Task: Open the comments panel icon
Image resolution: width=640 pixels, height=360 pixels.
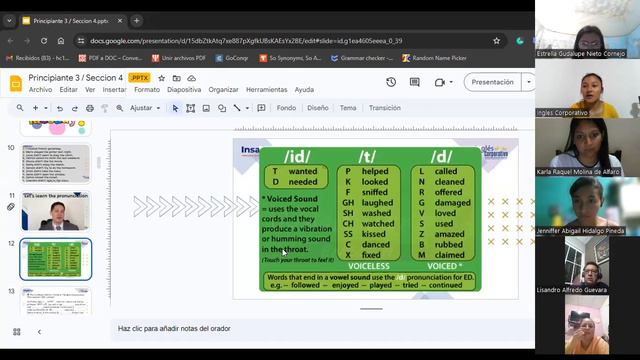Action: click(415, 82)
